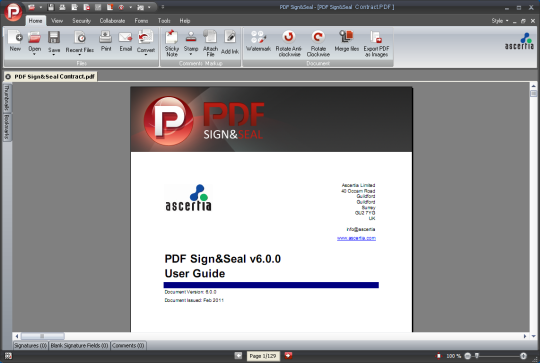Print the document using the ribbon Print icon
540x363 pixels.
click(106, 37)
